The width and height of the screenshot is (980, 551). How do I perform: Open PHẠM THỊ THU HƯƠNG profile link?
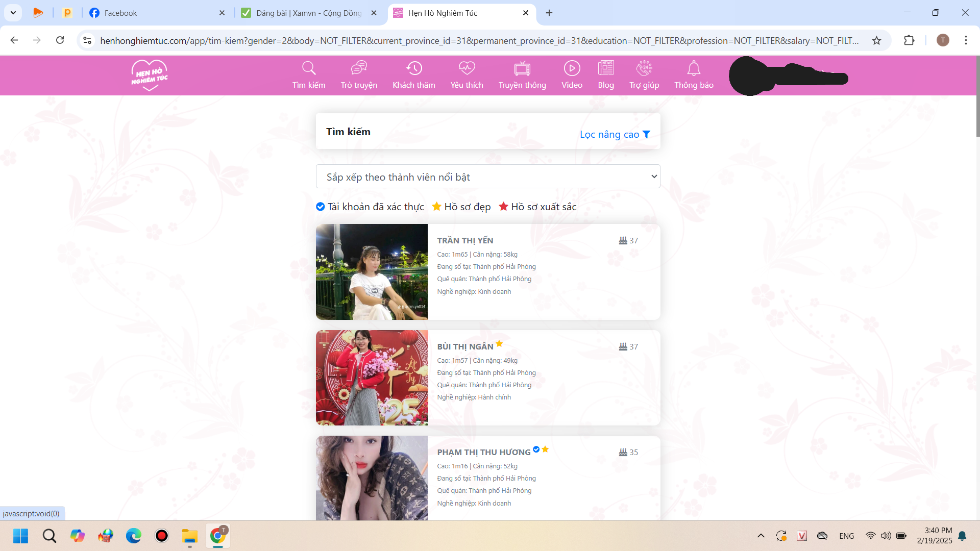tap(483, 452)
